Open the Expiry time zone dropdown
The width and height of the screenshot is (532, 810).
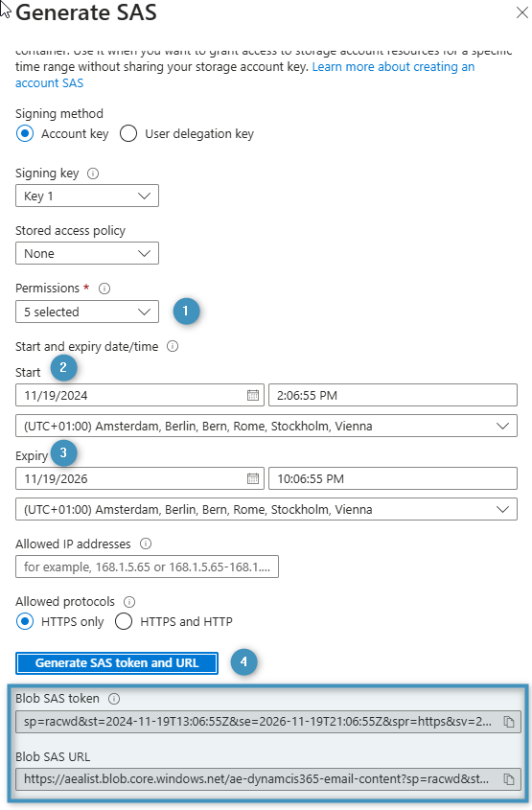click(x=266, y=509)
